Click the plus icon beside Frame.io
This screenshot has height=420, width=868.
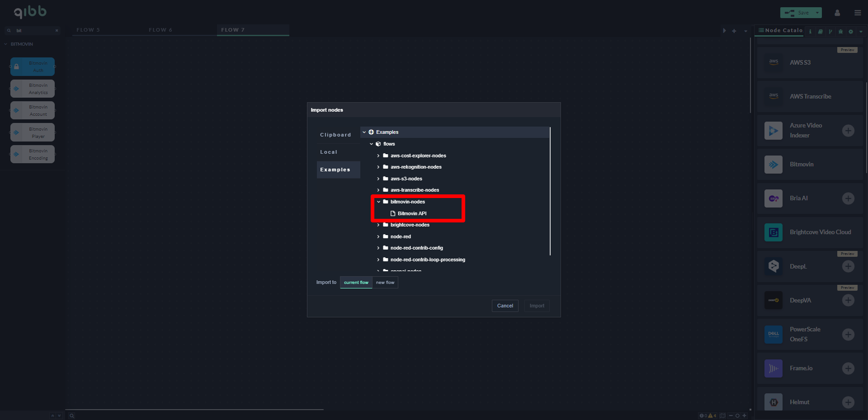[x=848, y=368]
